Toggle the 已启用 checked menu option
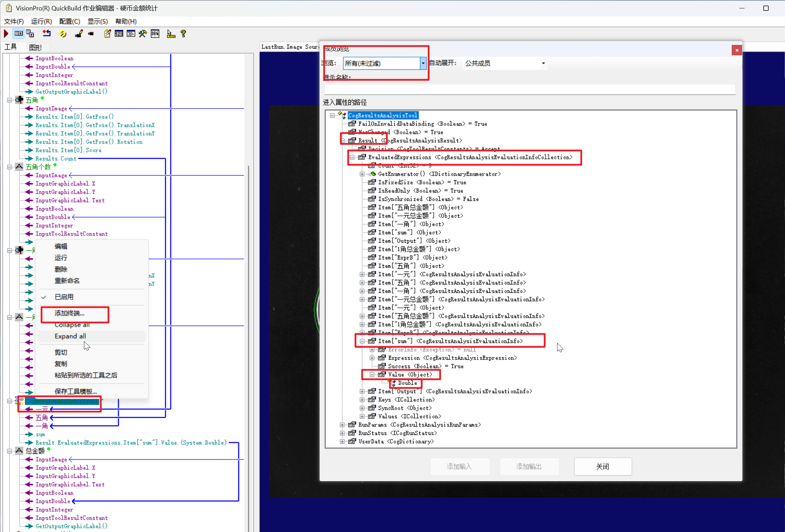The width and height of the screenshot is (785, 532). (x=64, y=297)
